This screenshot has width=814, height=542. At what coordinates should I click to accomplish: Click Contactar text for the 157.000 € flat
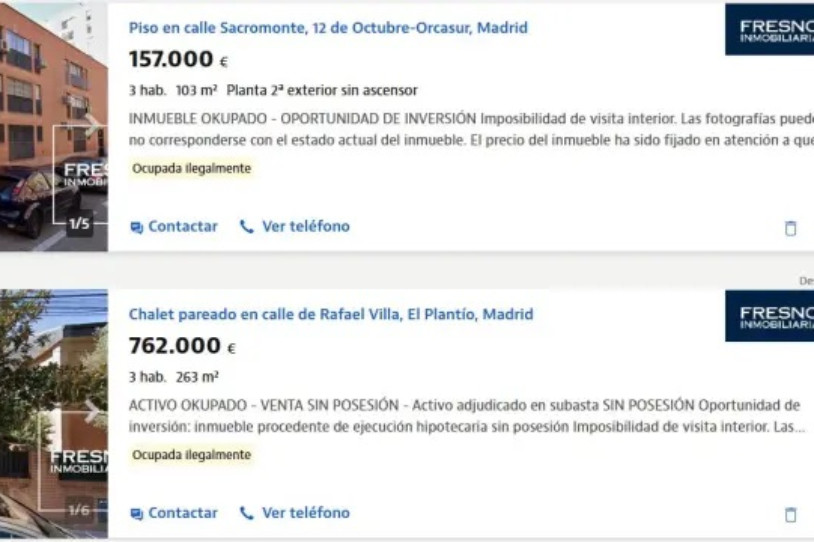(x=183, y=227)
